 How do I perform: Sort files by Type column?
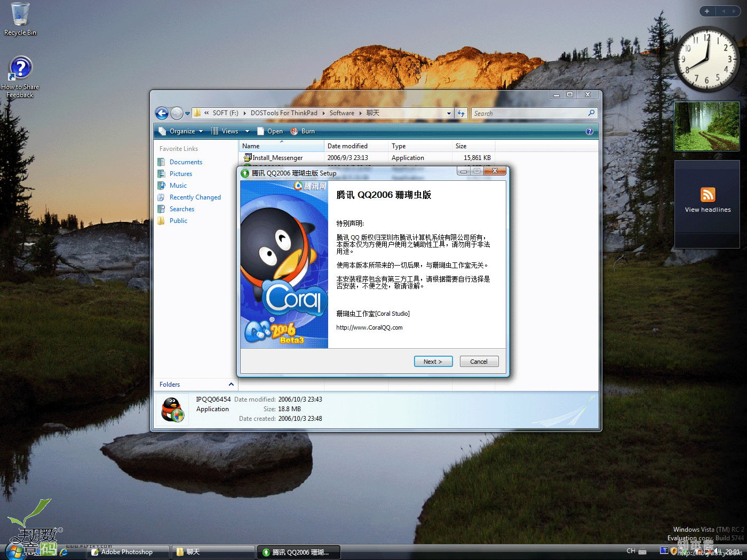[420, 146]
